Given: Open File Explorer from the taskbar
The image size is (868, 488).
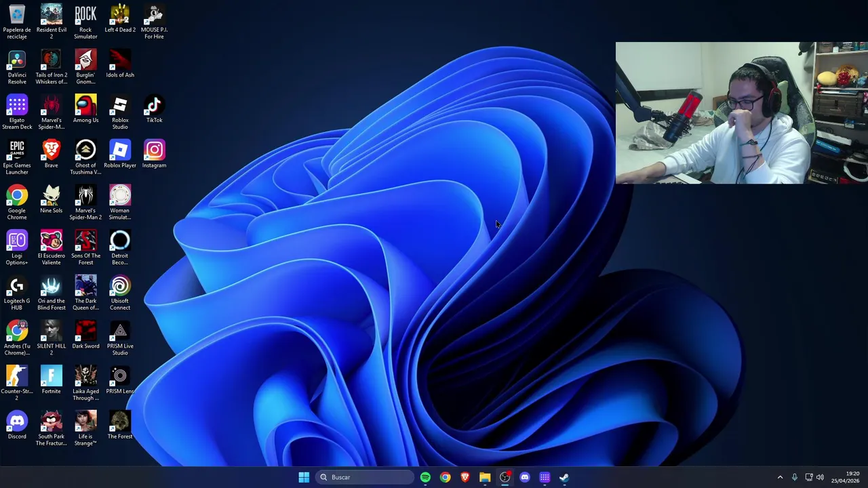Looking at the screenshot, I should pos(485,477).
